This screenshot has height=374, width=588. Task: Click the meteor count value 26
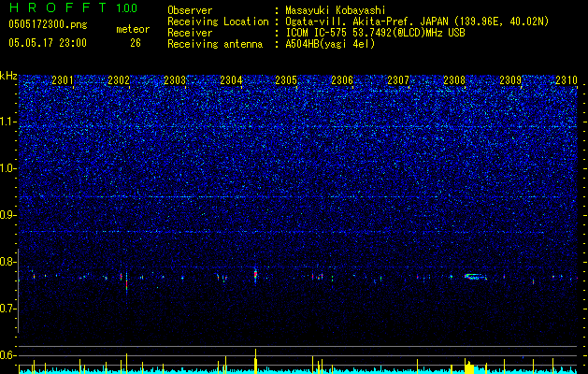tap(136, 43)
